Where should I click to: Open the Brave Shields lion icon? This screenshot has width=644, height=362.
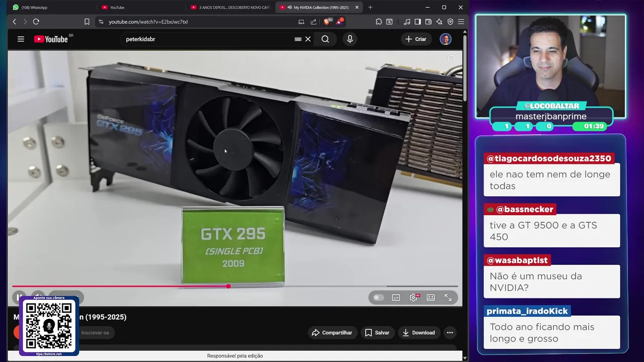(327, 22)
